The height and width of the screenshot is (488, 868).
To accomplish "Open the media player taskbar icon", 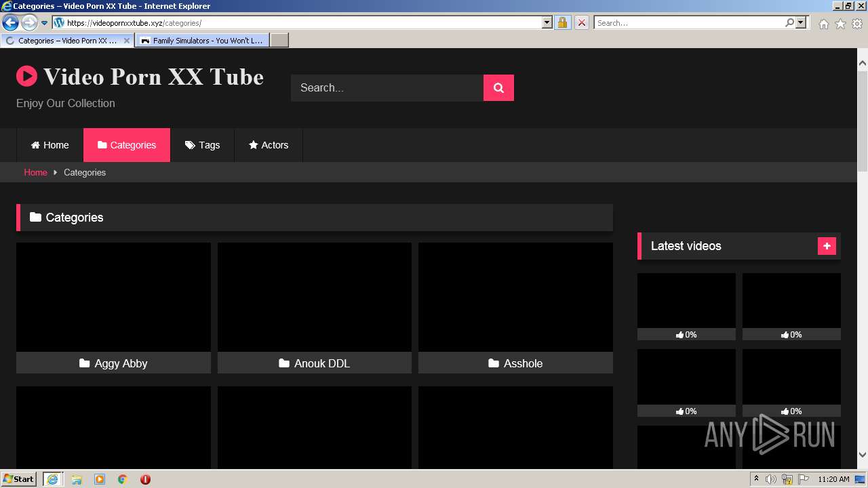I will pos(100,479).
